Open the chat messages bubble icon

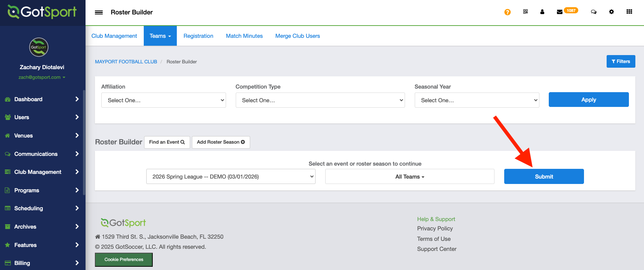594,12
